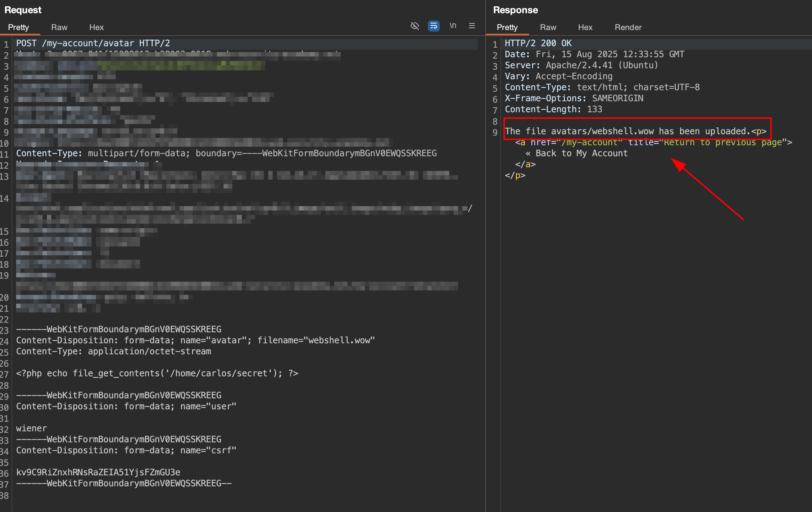Screen dimensions: 812x512
Task: Click the name="user" Content-Disposition line
Action: 126,406
